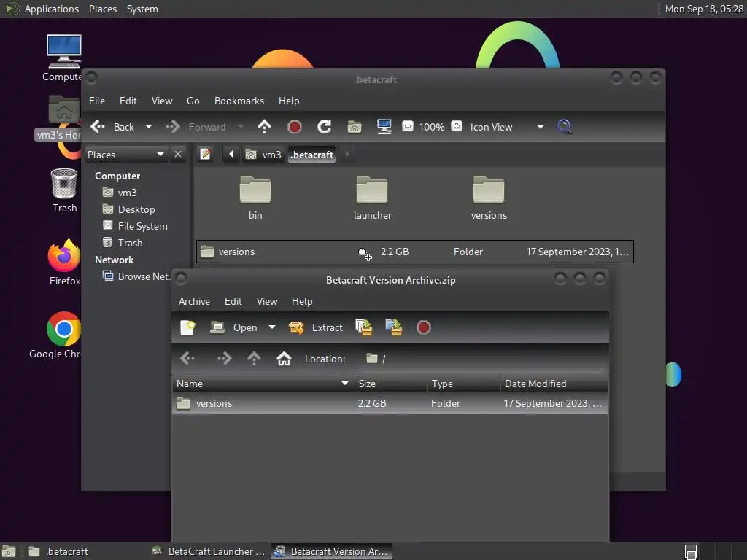
Task: Select the vm3 path bar button
Action: coord(263,155)
